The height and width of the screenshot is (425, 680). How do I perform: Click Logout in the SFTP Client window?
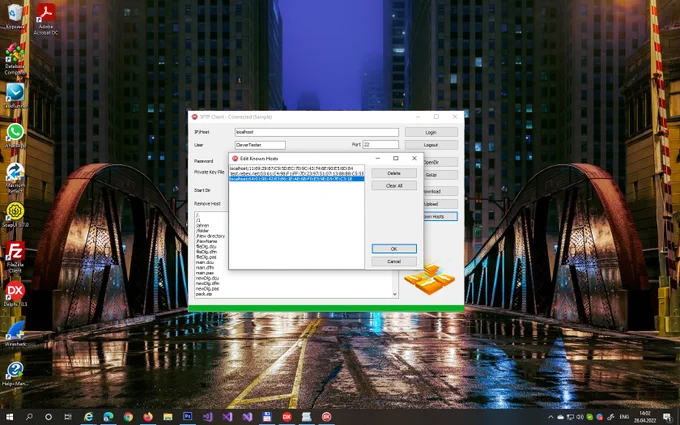pos(431,145)
